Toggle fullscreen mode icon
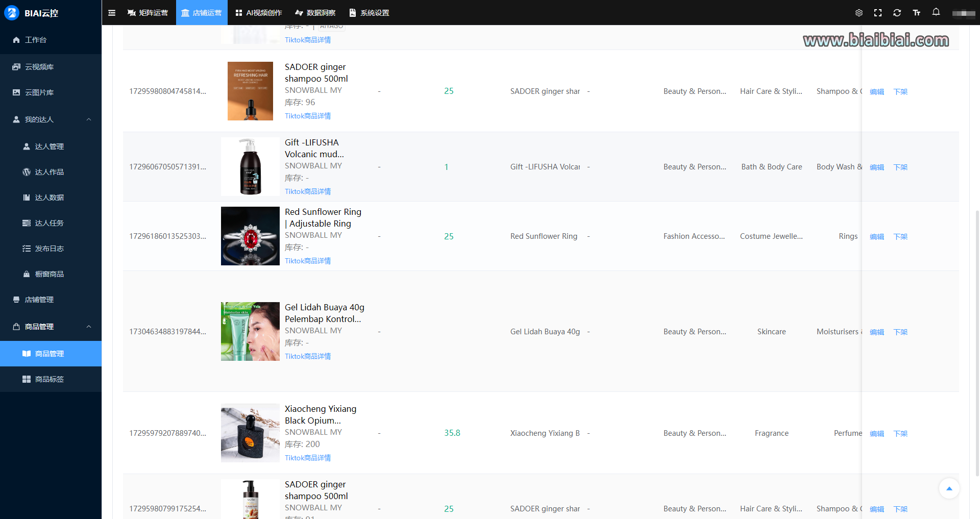 [x=878, y=13]
